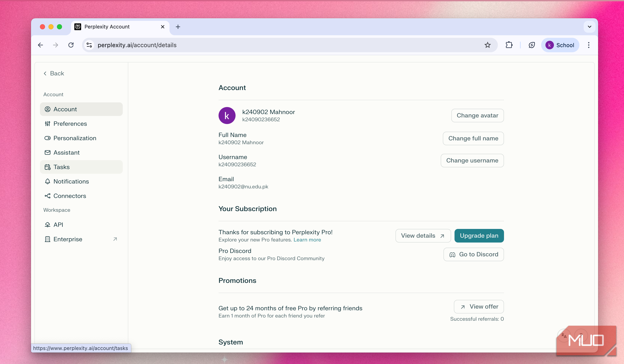Reload the page with the refresh icon
Screen dimensions: 624x364
point(71,45)
